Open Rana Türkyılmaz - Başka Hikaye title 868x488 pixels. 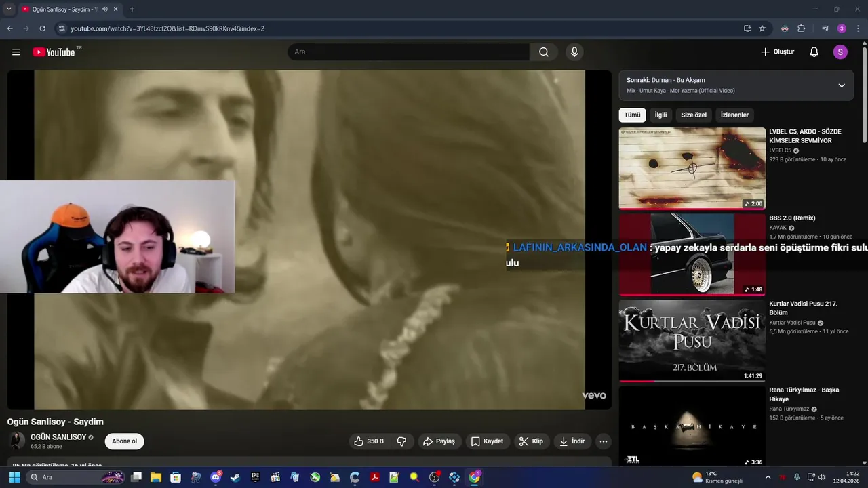click(804, 394)
